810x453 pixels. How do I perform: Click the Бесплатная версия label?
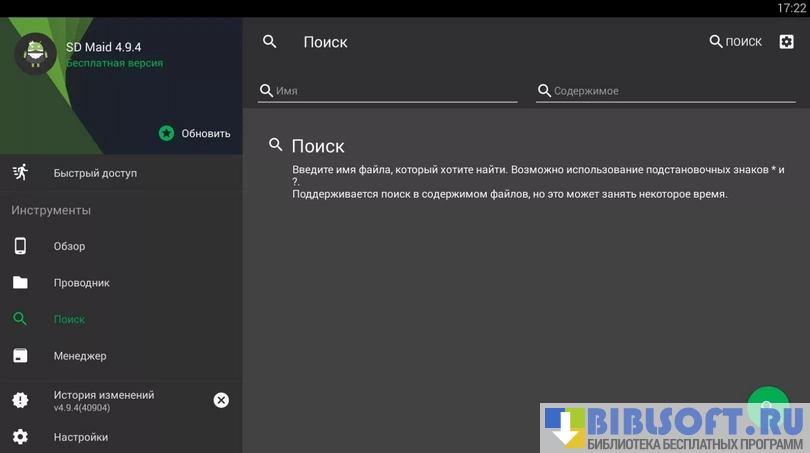(x=114, y=63)
